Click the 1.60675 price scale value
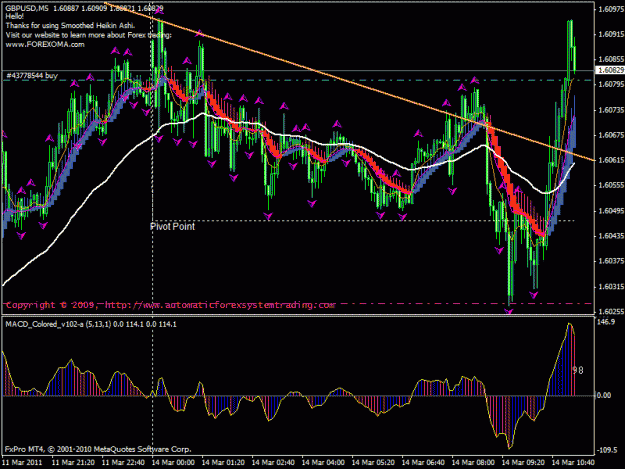Screen dimensions: 625x469 coord(611,135)
